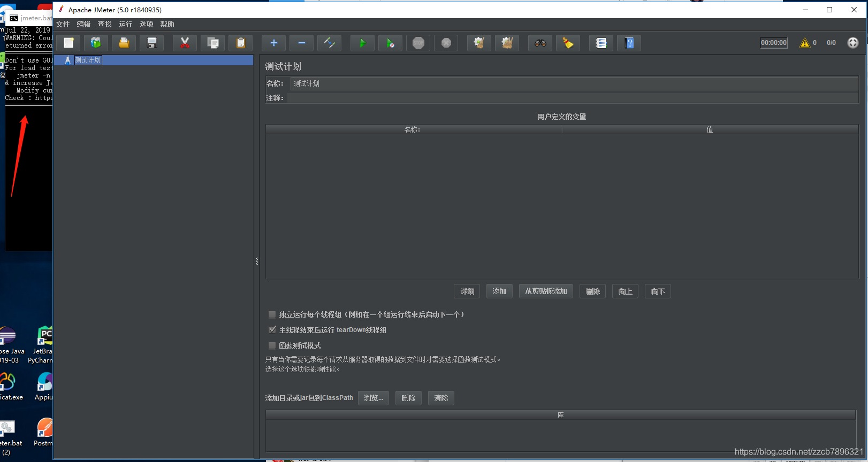The image size is (868, 462).
Task: Click the 向下 button
Action: tap(658, 291)
